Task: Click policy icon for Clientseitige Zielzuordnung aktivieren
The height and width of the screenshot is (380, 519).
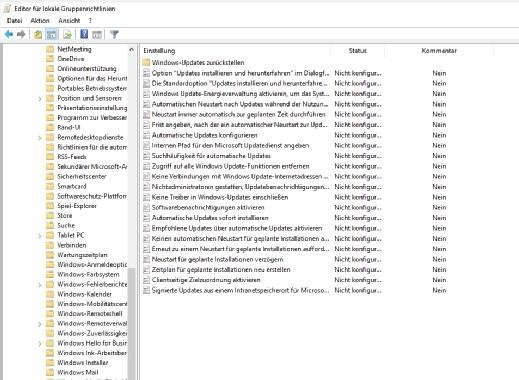Action: (146, 280)
